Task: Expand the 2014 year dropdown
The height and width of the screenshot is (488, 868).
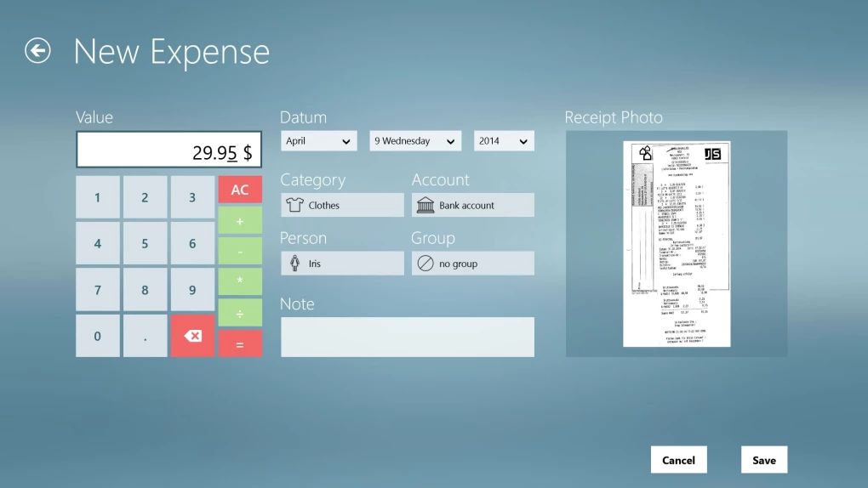Action: pyautogui.click(x=504, y=141)
